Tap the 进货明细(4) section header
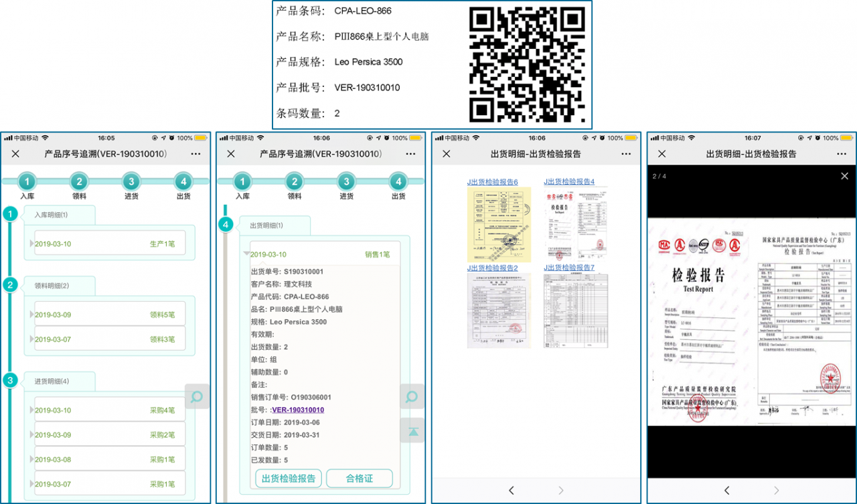The image size is (857, 504). point(60,382)
